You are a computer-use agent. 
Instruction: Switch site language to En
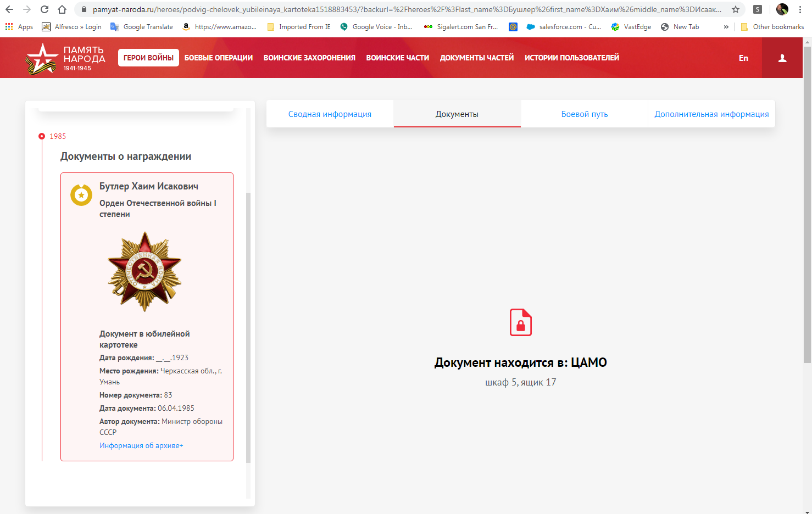point(743,58)
